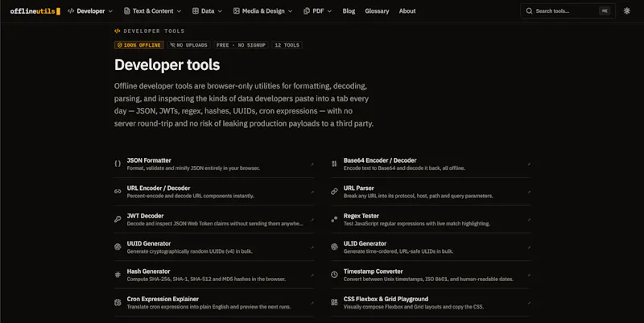Open the PDF menu
Screen dimensions: 644x323
point(317,11)
